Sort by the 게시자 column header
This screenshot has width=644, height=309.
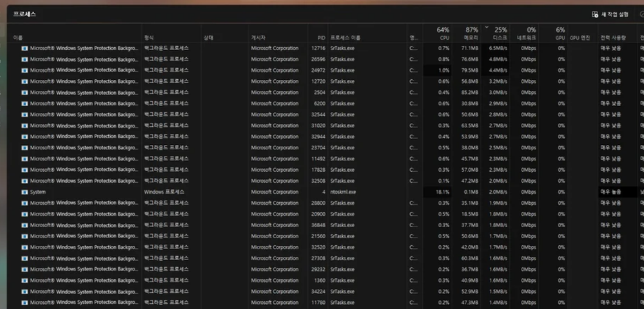tap(259, 38)
